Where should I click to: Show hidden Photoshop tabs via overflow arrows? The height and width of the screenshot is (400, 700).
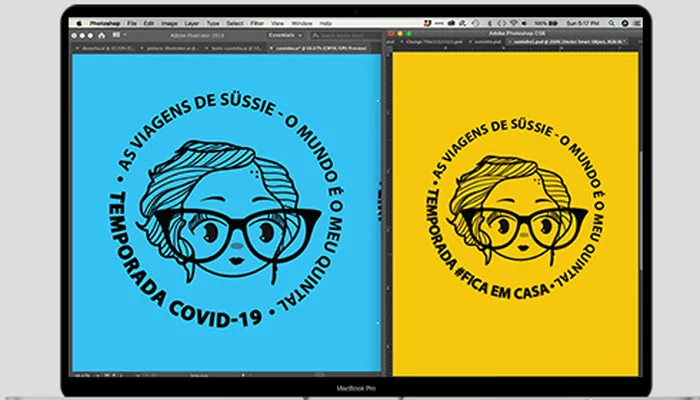tap(639, 42)
